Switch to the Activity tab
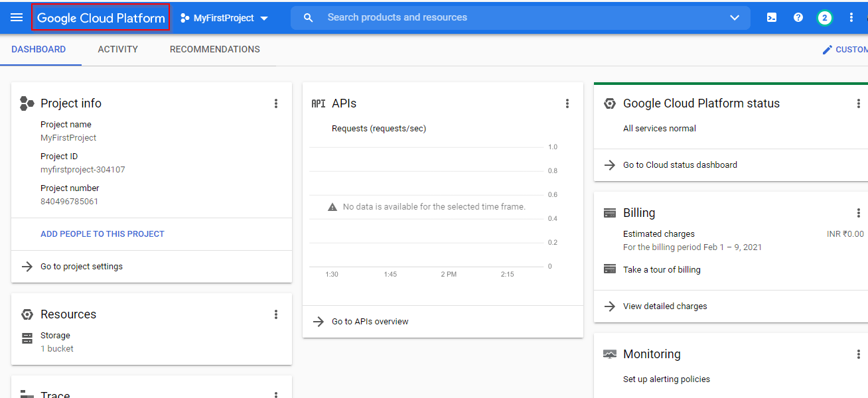 117,49
